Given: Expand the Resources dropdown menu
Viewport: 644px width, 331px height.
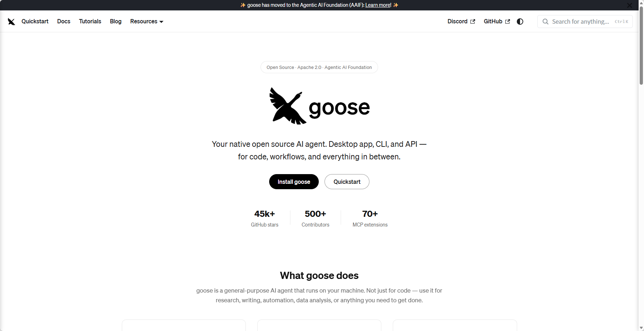Looking at the screenshot, I should 147,22.
